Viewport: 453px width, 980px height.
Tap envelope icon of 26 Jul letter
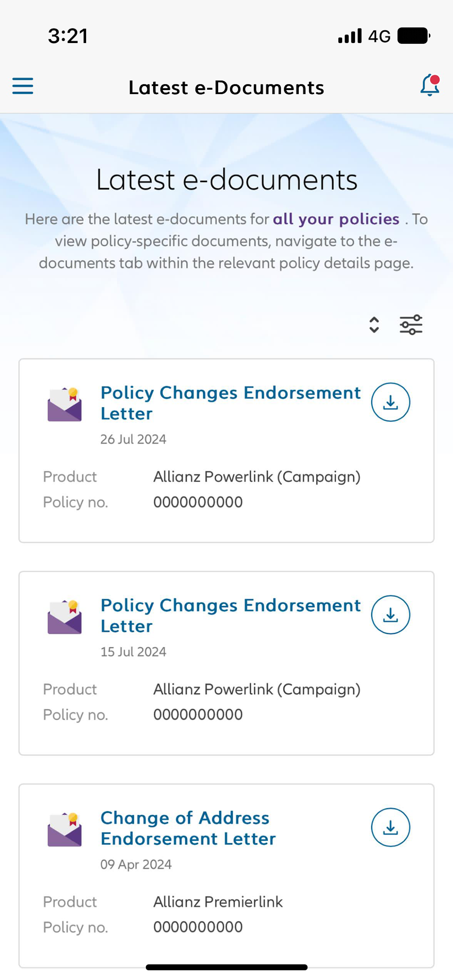pos(64,404)
